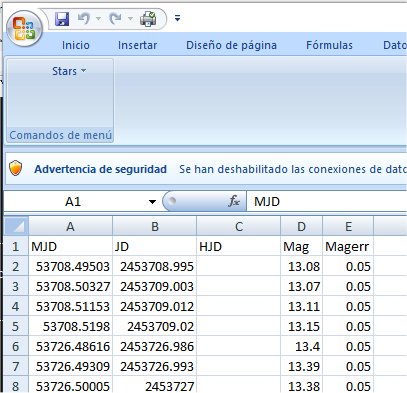The width and height of the screenshot is (407, 393).
Task: Select empty HJD cell in row 2
Action: pos(239,266)
